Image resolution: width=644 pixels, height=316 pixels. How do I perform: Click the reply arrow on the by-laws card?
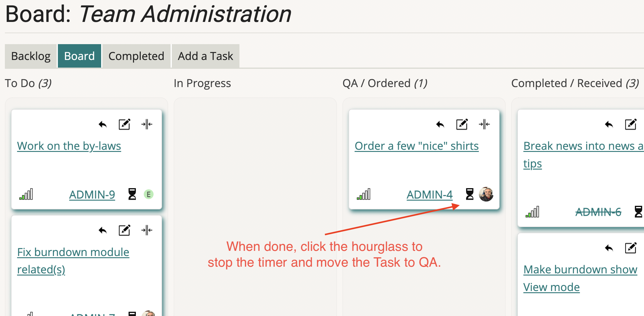pyautogui.click(x=103, y=125)
